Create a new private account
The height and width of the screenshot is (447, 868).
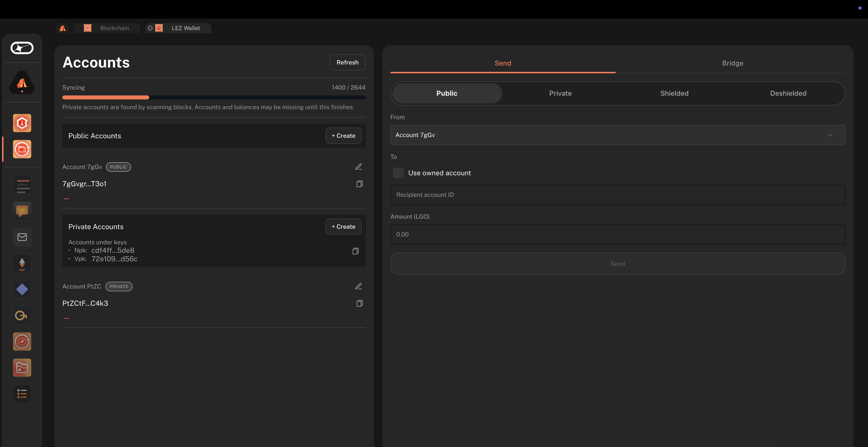[x=344, y=227]
